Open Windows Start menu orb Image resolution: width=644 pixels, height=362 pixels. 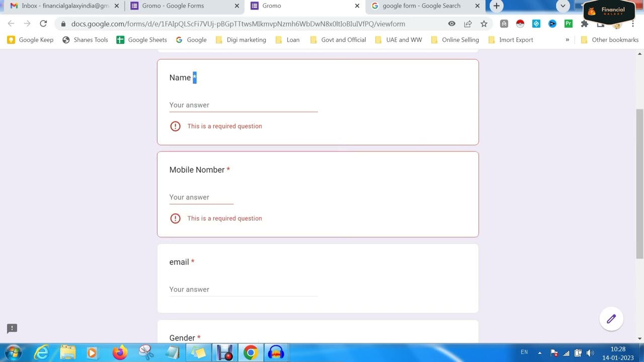(x=13, y=352)
